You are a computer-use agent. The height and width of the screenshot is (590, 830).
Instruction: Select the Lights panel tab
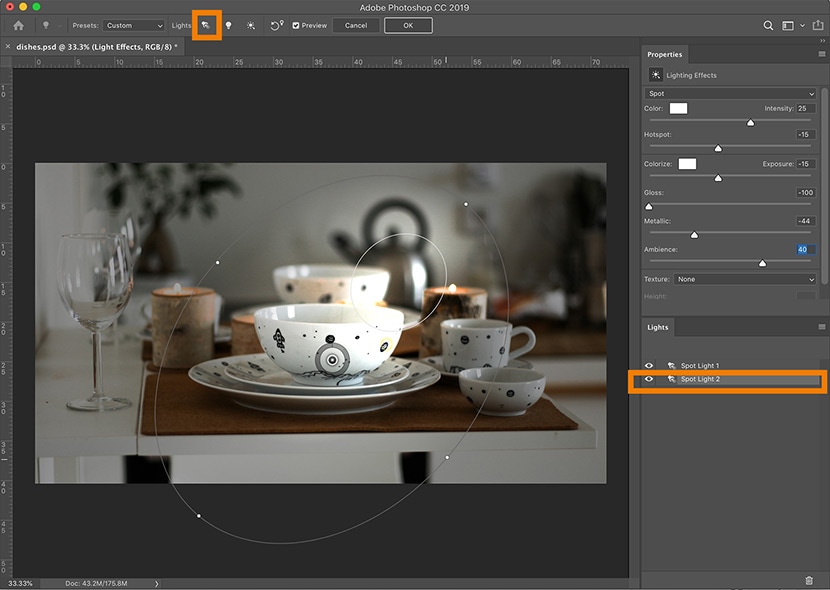(x=658, y=327)
